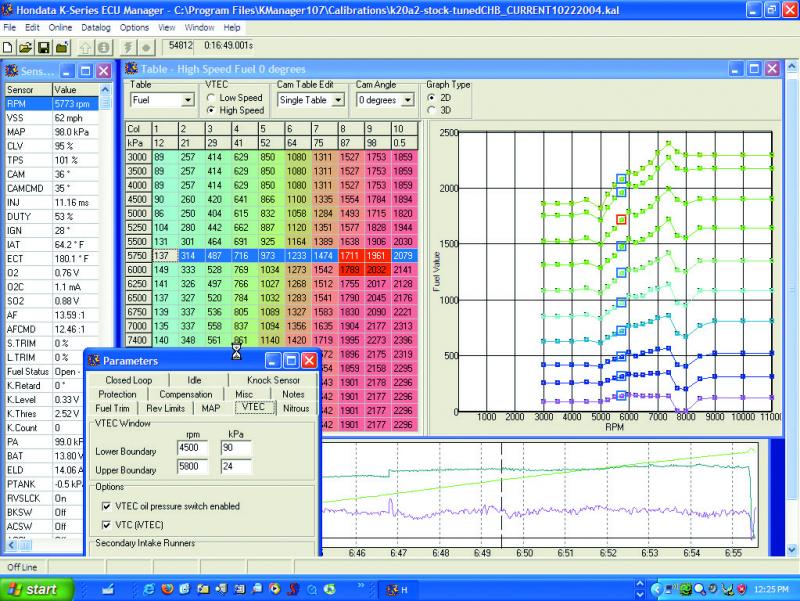Switch to the Fuel Trim tab
Viewport: 800px width, 601px height.
(112, 408)
